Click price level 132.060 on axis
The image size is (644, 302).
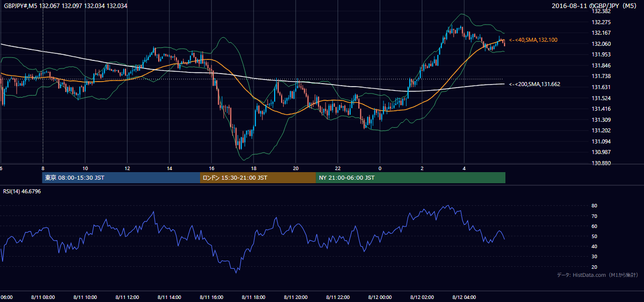click(x=602, y=44)
